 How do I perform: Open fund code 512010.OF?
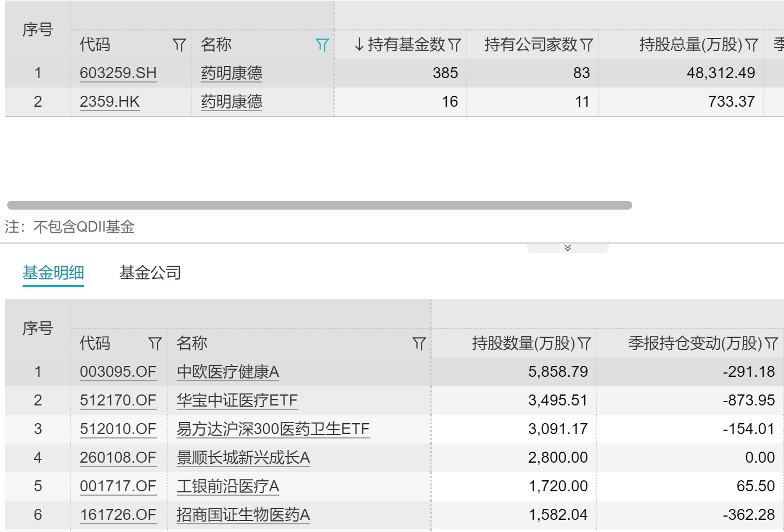118,429
